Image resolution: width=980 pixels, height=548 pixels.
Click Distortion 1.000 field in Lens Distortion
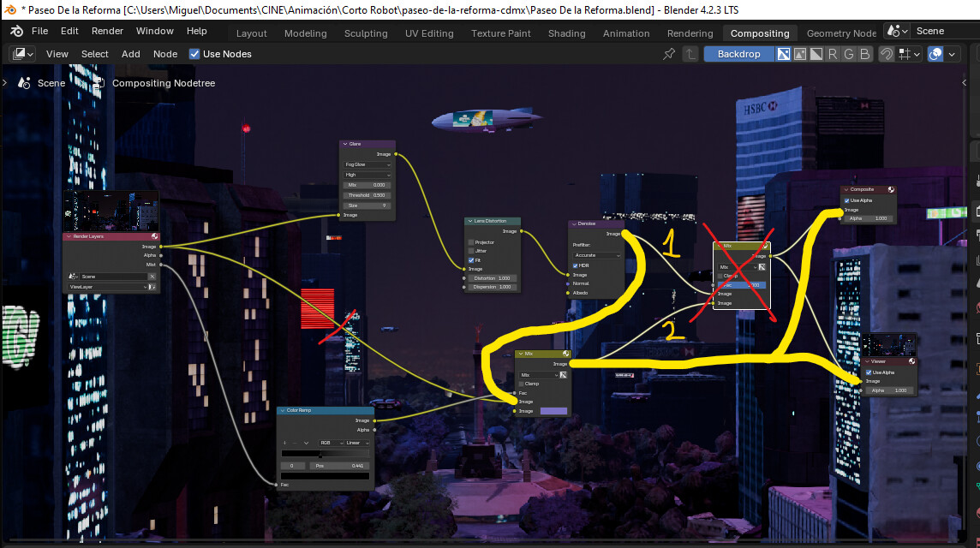pyautogui.click(x=493, y=278)
